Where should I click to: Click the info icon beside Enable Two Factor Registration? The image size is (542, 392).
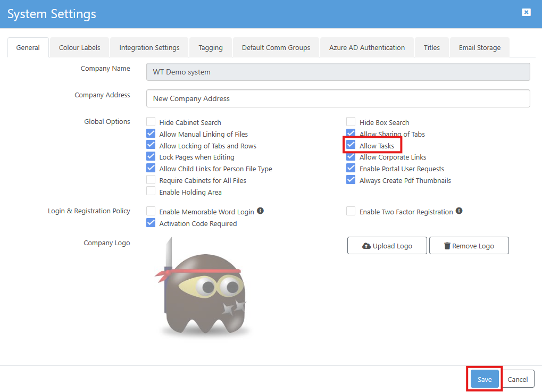[459, 211]
